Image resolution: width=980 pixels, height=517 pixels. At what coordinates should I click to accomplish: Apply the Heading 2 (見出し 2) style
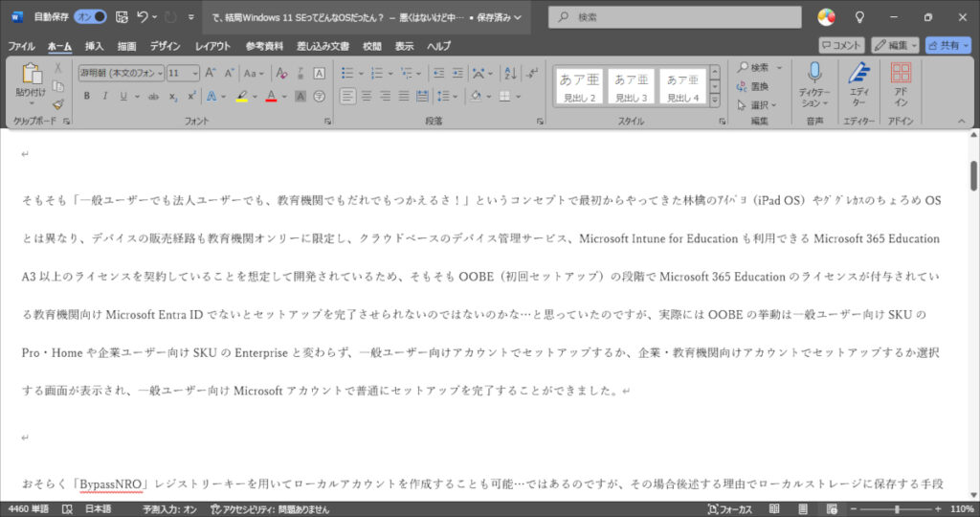[x=579, y=86]
